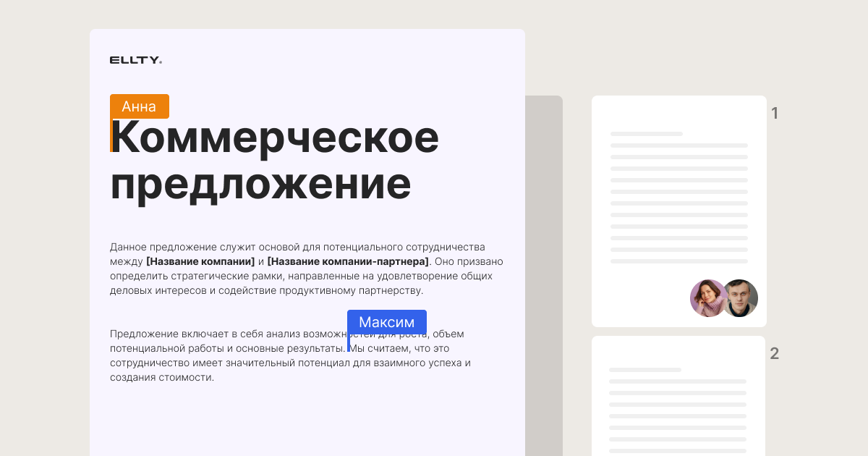
Task: Click the page number 2 label
Action: coord(775,354)
